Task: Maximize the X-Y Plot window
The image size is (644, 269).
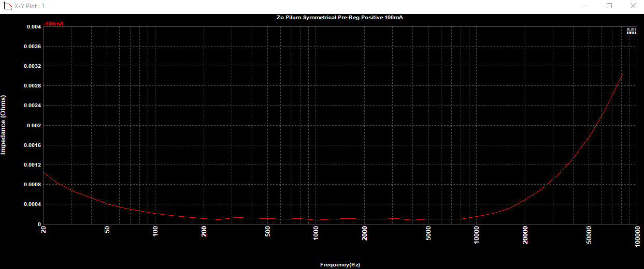Action: [609, 6]
